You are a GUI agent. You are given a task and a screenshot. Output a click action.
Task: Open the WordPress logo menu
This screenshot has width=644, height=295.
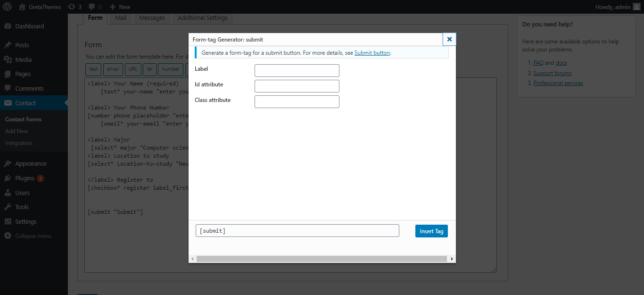(x=8, y=7)
